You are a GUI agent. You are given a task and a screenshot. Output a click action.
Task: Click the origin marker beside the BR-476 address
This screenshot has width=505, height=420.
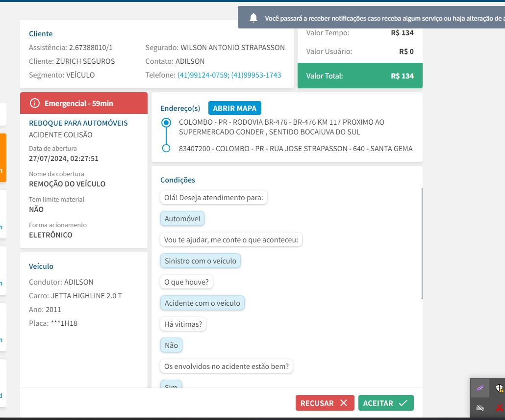click(x=166, y=123)
